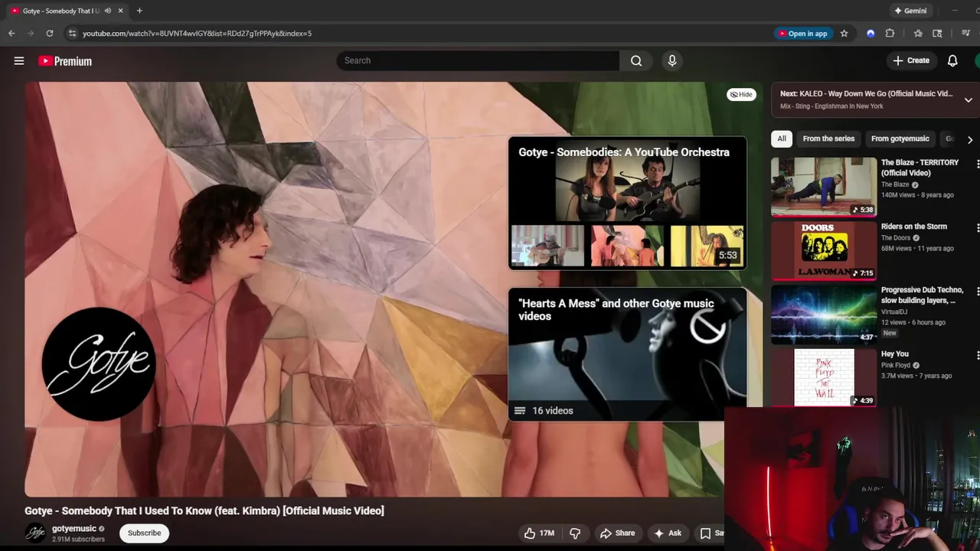Hide the end screen cards
The height and width of the screenshot is (551, 980).
point(741,94)
